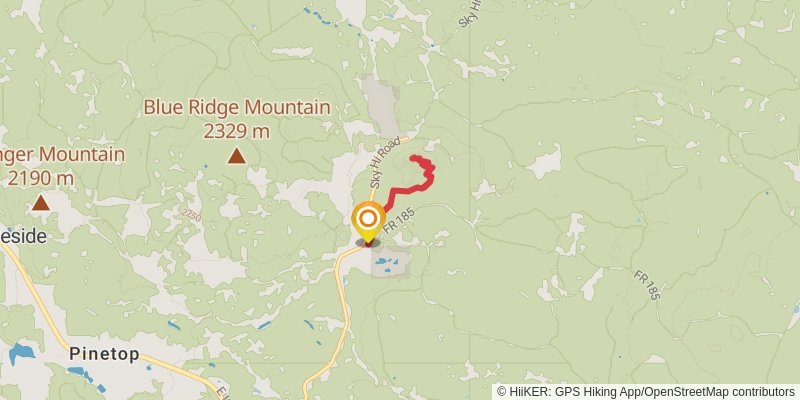Click the 2190 m mountain peak triangle

click(x=41, y=203)
